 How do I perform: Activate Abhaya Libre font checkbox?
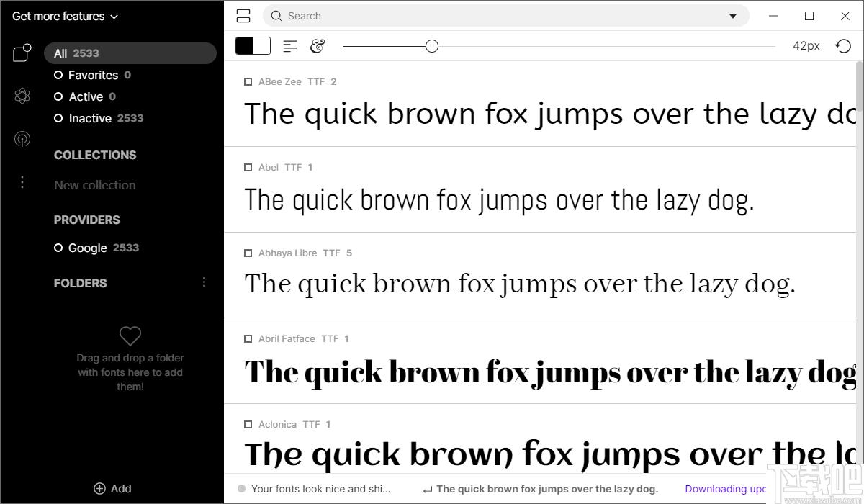[248, 253]
